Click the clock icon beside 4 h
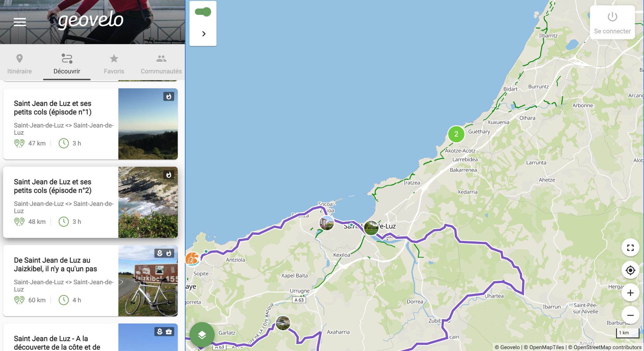 64,300
